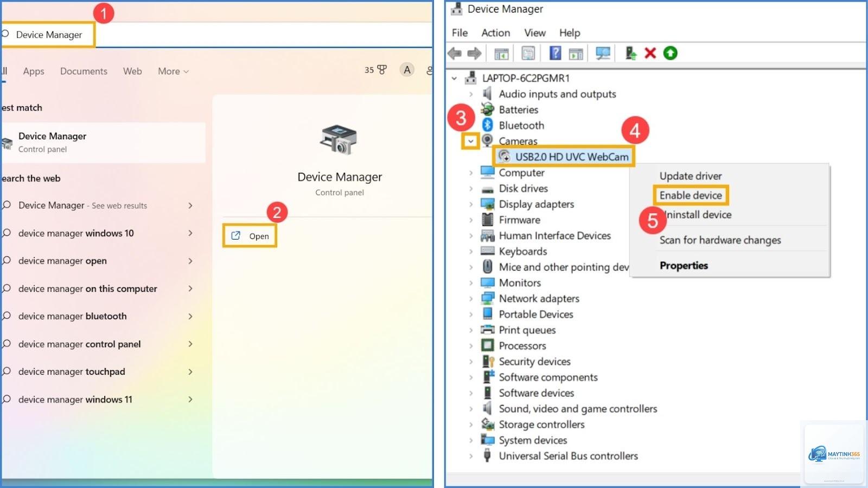Click the Update driver toolbar icon
Image resolution: width=868 pixels, height=488 pixels.
click(x=630, y=53)
